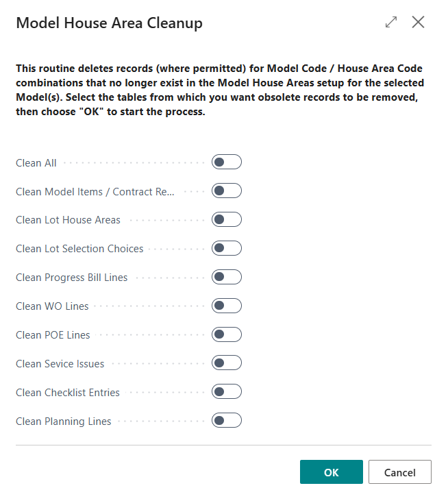Screen dimensions: 448x501
Task: Activate the Clean POE Lines toggle
Action: [226, 334]
